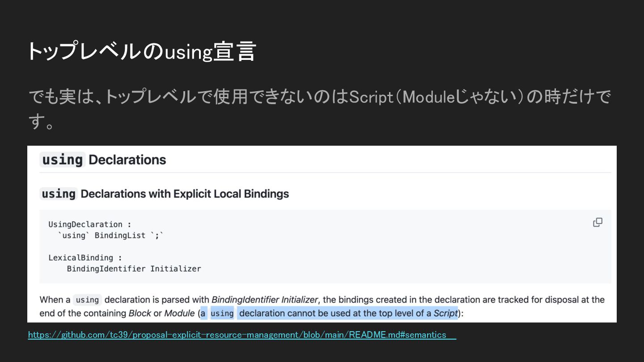Click the "using" code badge in the Explicit Local Bindings subheading
Viewport: 644px width, 362px height.
[59, 194]
